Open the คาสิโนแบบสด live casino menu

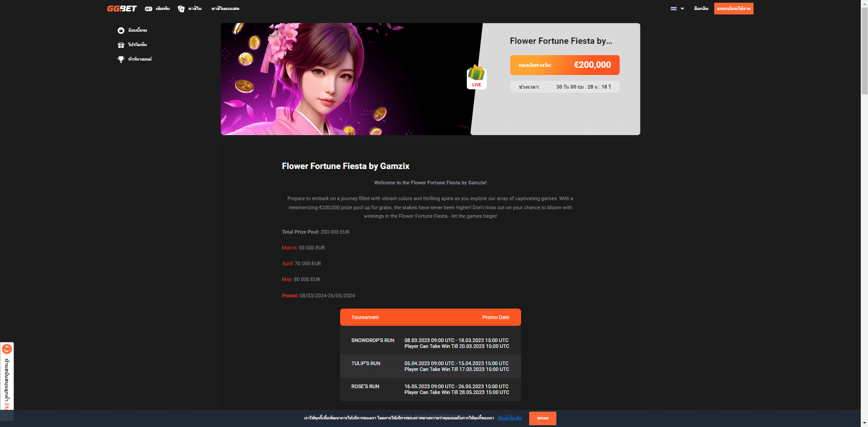click(x=225, y=9)
